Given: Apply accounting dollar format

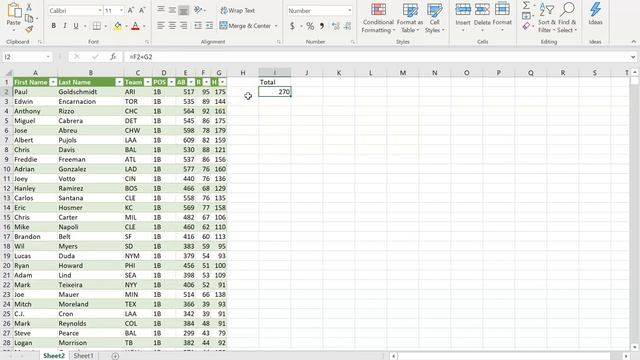Looking at the screenshot, I should click(x=292, y=26).
